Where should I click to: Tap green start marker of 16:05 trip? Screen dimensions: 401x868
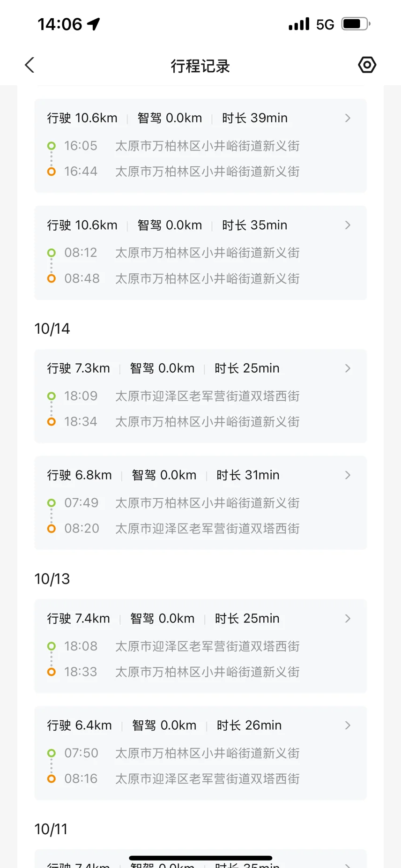(x=52, y=146)
